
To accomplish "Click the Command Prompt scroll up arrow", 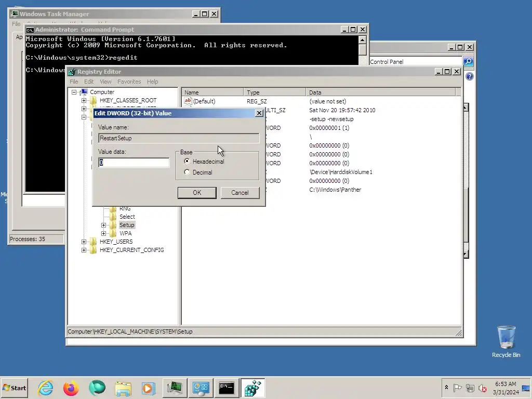I will click(362, 39).
